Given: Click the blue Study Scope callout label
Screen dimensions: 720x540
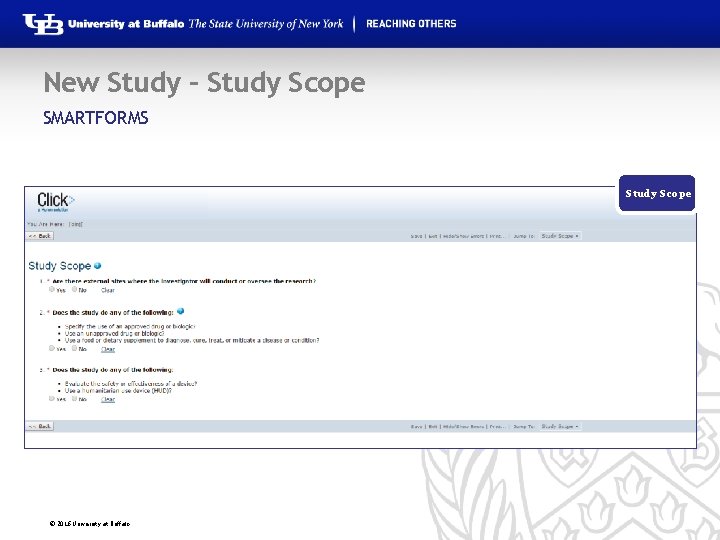Looking at the screenshot, I should coord(657,193).
